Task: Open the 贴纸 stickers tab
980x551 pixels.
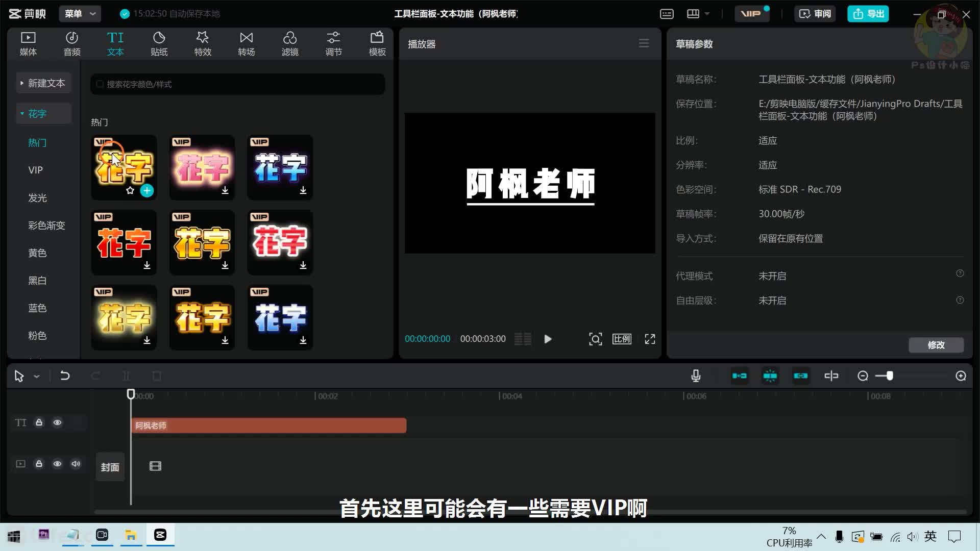Action: [159, 44]
